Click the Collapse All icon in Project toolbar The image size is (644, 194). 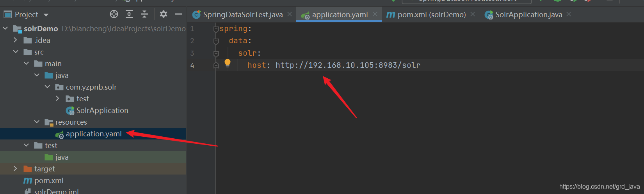144,14
